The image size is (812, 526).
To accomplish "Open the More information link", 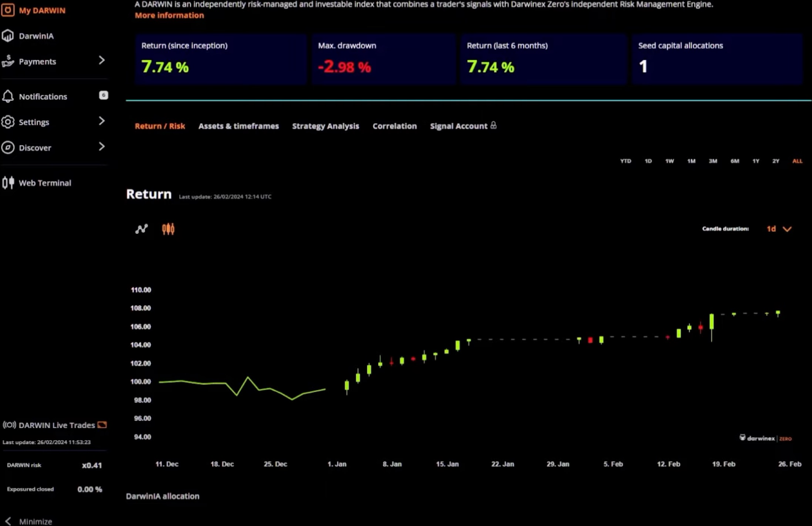I will coord(170,15).
